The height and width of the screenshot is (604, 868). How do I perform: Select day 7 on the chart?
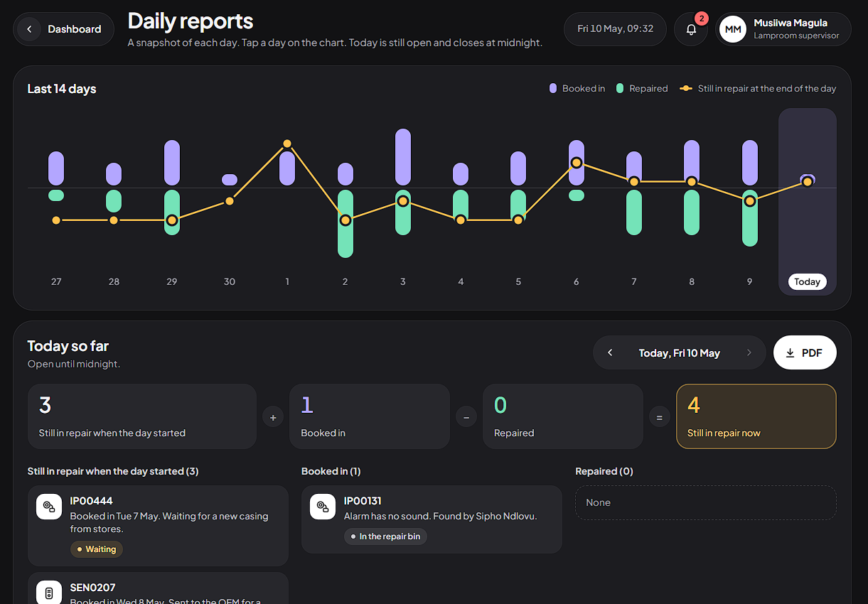[633, 202]
